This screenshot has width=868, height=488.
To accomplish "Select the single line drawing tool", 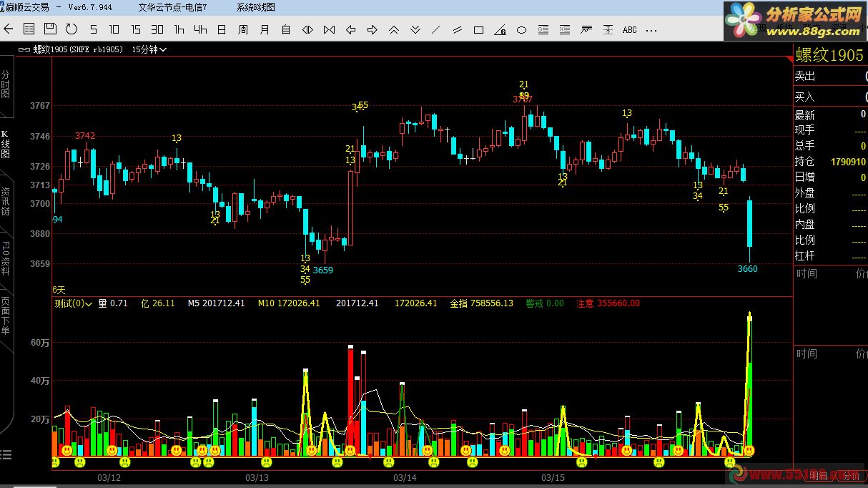I will (436, 29).
